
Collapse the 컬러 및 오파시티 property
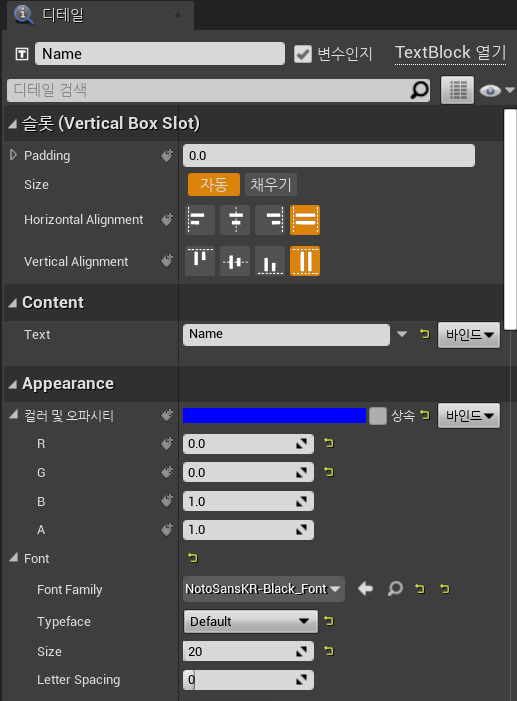(x=13, y=415)
